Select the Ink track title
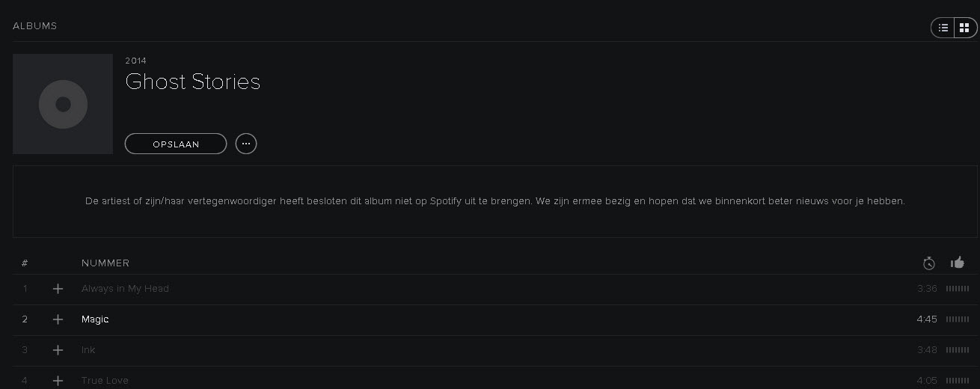980x389 pixels. 88,350
